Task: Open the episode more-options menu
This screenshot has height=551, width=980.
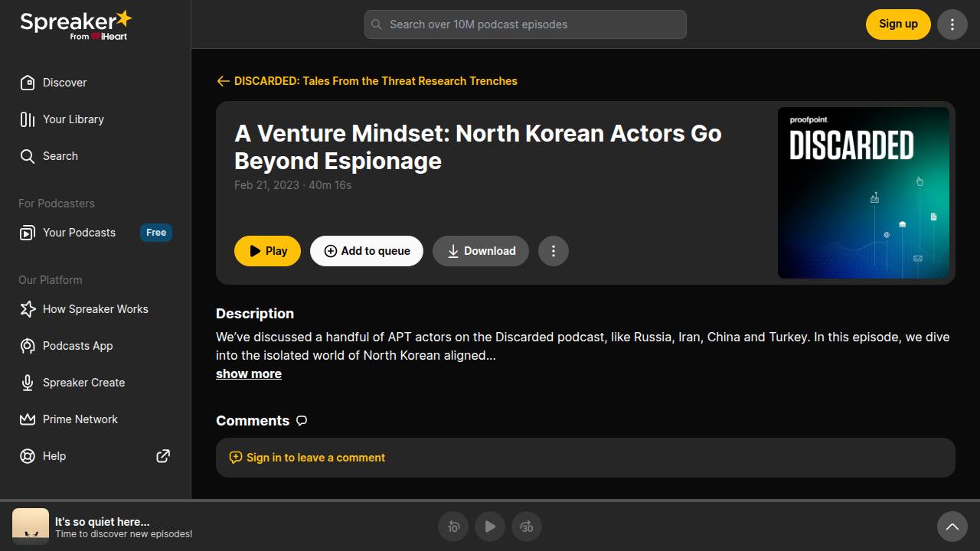Action: pos(554,251)
